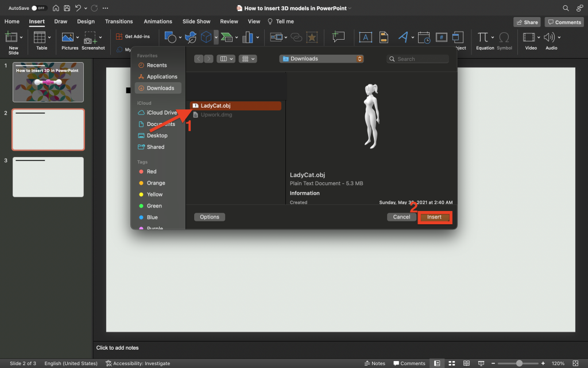
Task: Open the Slide Show menu tab
Action: pos(196,21)
